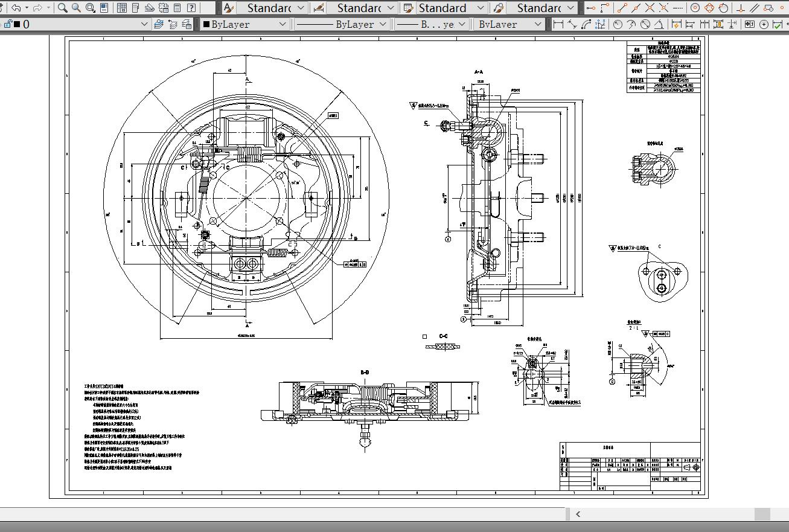The height and width of the screenshot is (532, 789).
Task: Select the Arc Length dimension tool
Action: (586, 24)
